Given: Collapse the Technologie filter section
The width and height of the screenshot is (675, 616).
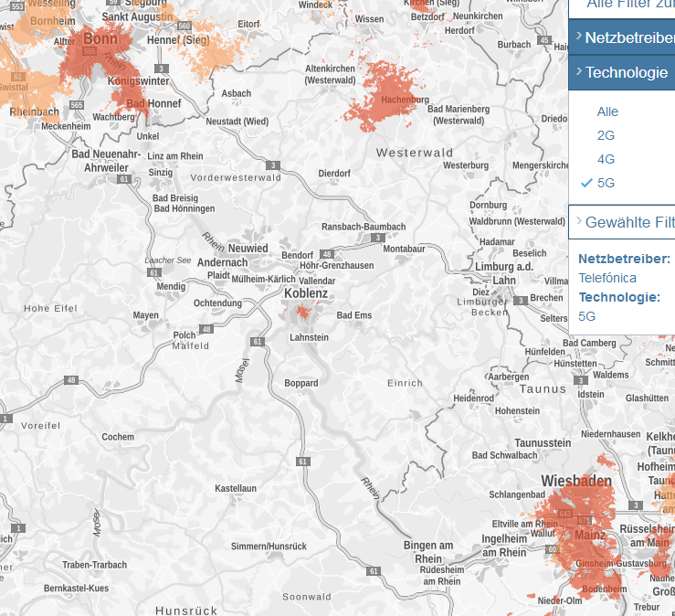Looking at the screenshot, I should click(622, 72).
